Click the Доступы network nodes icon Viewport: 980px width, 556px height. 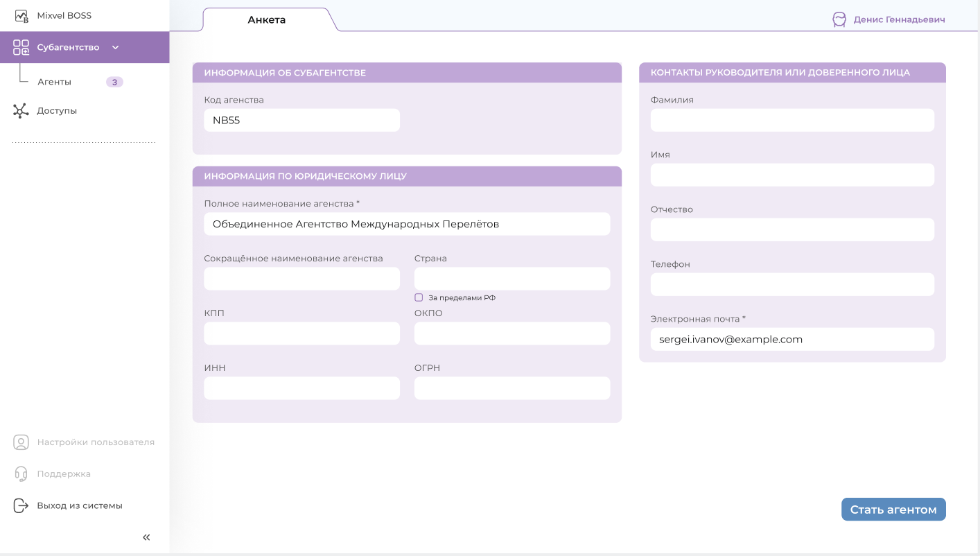(21, 111)
